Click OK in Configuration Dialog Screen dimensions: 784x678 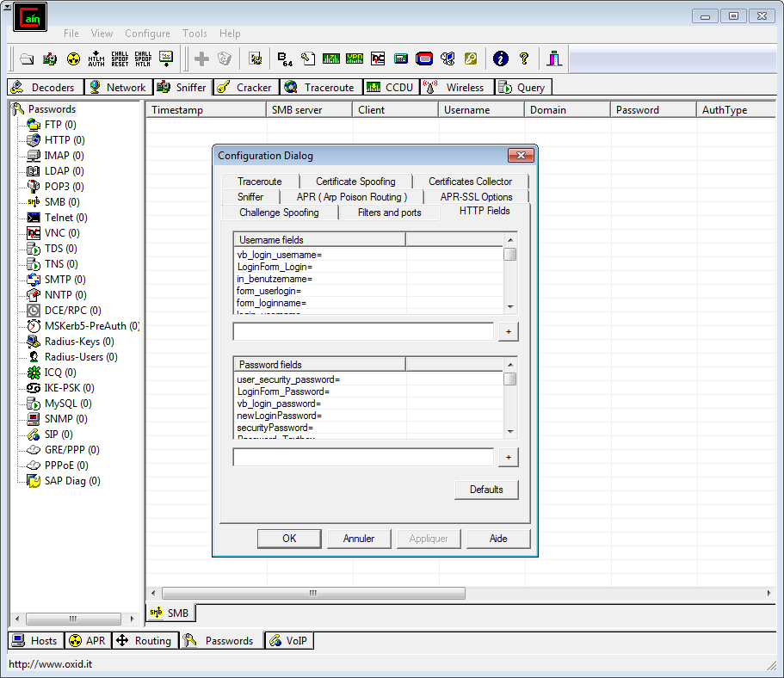pos(289,539)
